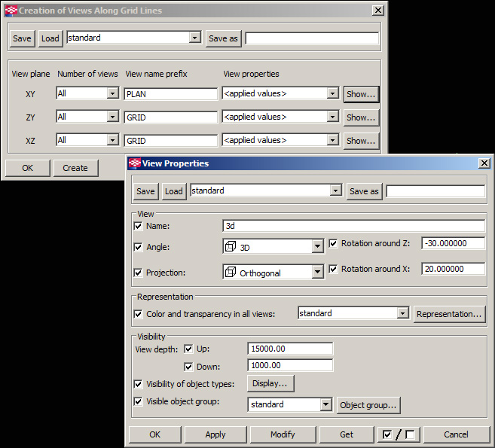Click the Tekla icon in View Properties title bar
Image resolution: width=495 pixels, height=448 pixels.
click(x=134, y=163)
